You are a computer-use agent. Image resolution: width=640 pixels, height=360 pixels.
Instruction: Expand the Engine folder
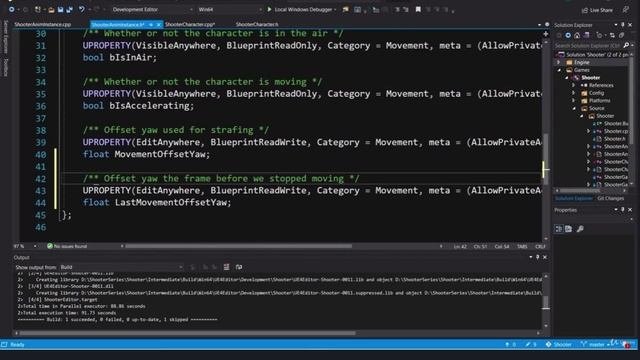pos(559,62)
